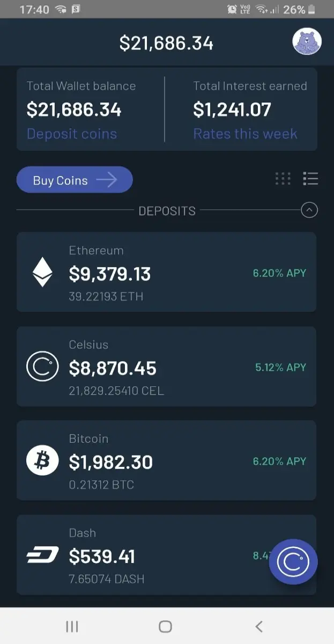Image resolution: width=334 pixels, height=644 pixels.
Task: Switch to list view layout
Action: pos(310,179)
